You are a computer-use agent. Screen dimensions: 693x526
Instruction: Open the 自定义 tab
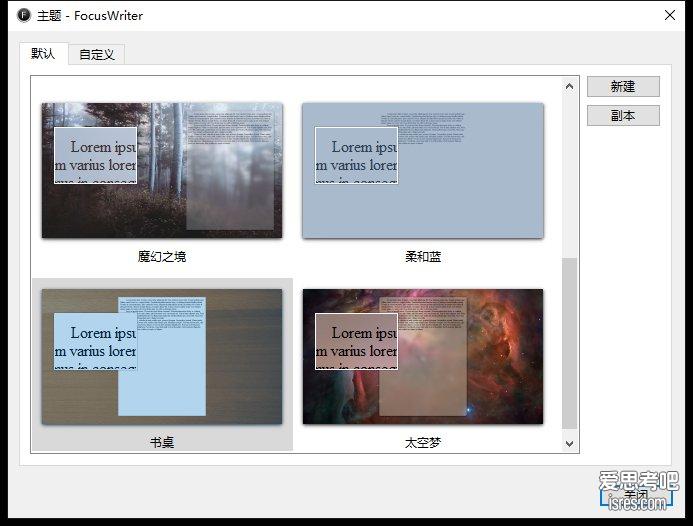coord(97,55)
